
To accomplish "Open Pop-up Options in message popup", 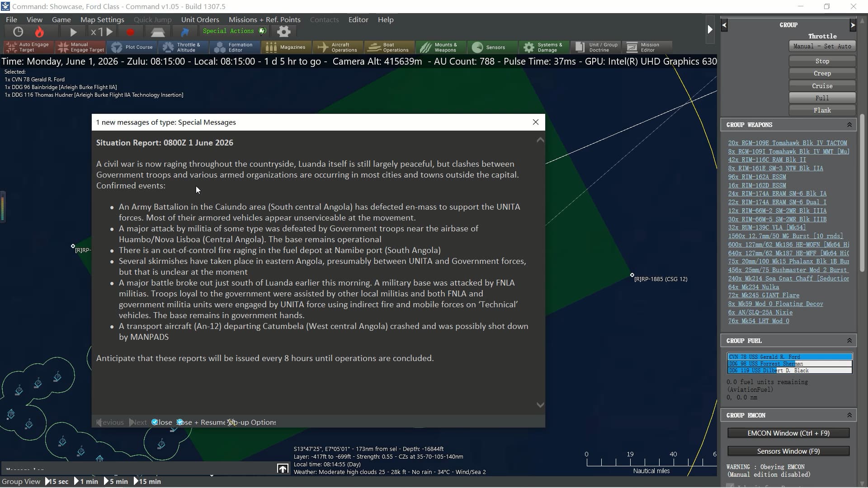I will [251, 422].
